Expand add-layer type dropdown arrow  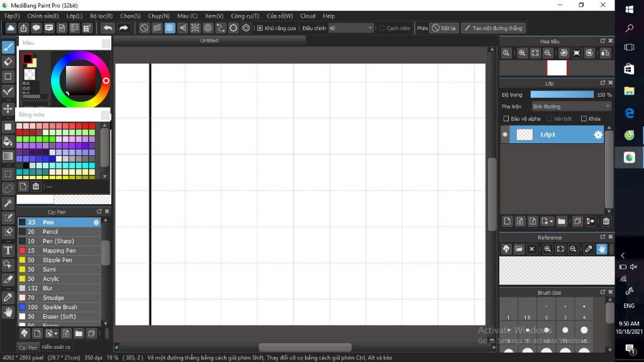pos(551,221)
